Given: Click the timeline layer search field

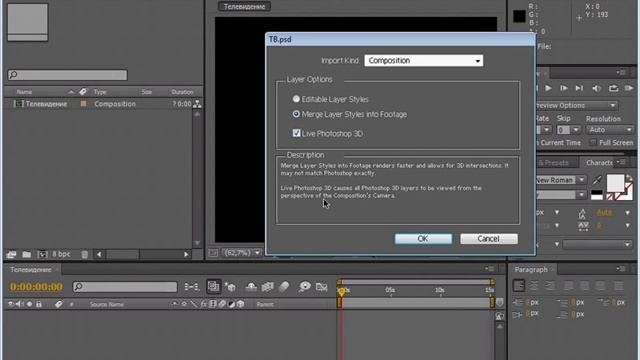Looking at the screenshot, I should pos(125,287).
